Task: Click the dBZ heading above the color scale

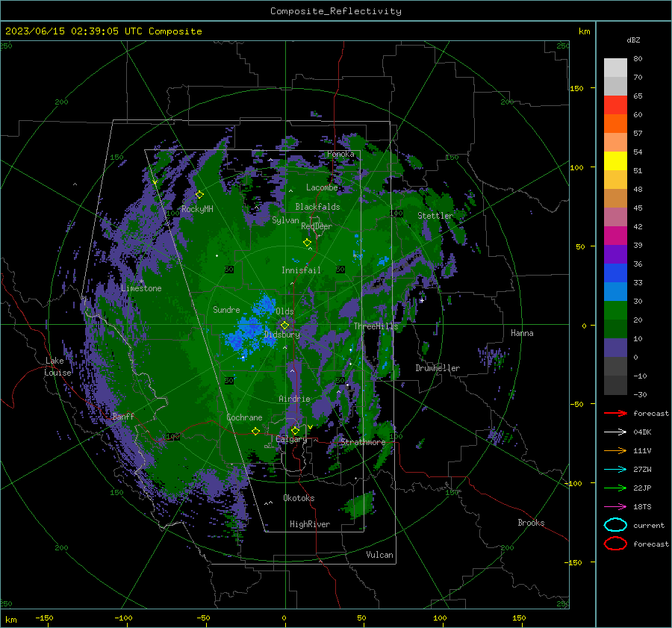Action: point(633,40)
